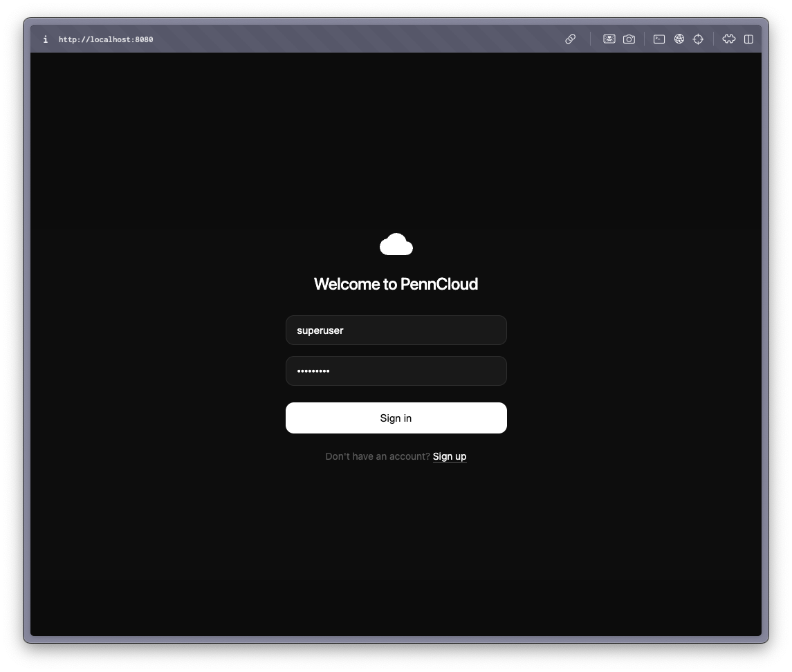Click the password dots to place cursor
792x672 pixels.
coord(313,371)
